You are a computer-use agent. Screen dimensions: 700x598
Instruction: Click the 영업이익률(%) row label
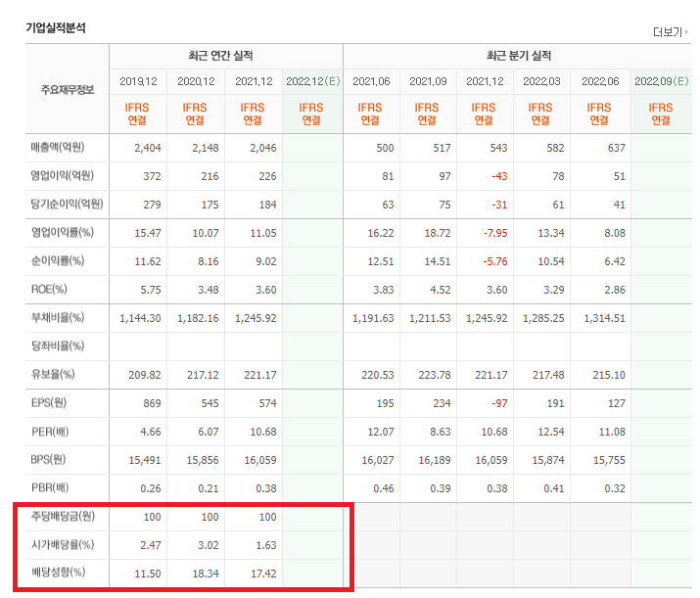[x=62, y=232]
